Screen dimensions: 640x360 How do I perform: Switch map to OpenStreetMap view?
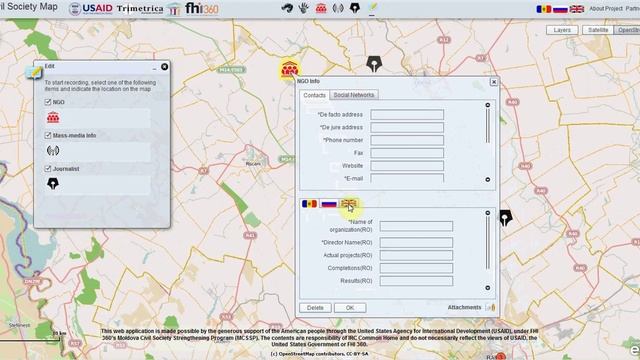627,30
